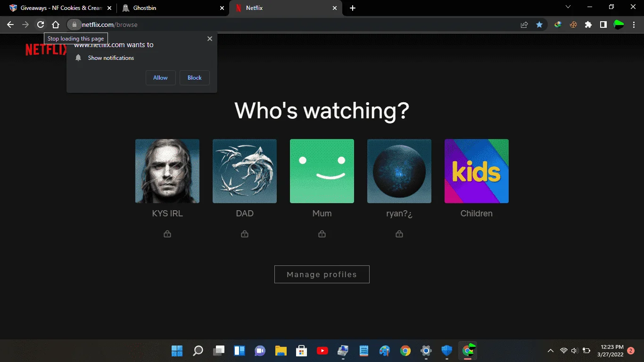Open the Windows Start menu
The image size is (644, 362).
click(x=177, y=351)
